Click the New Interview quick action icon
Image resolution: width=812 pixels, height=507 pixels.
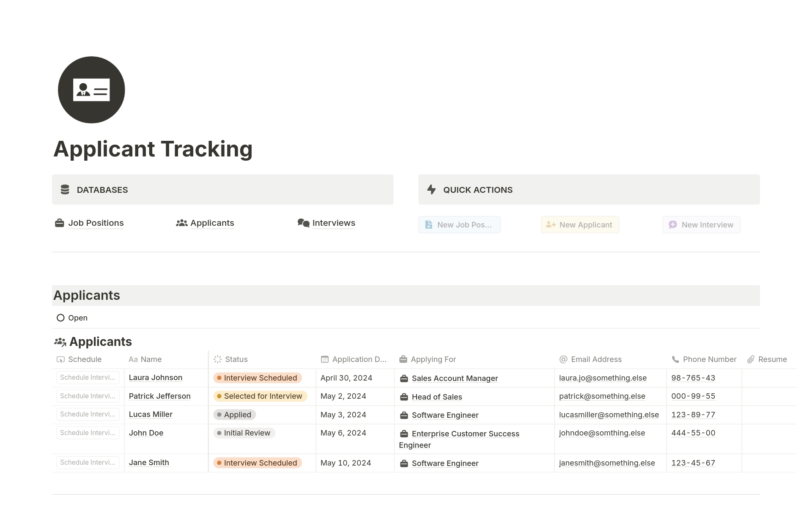point(673,224)
